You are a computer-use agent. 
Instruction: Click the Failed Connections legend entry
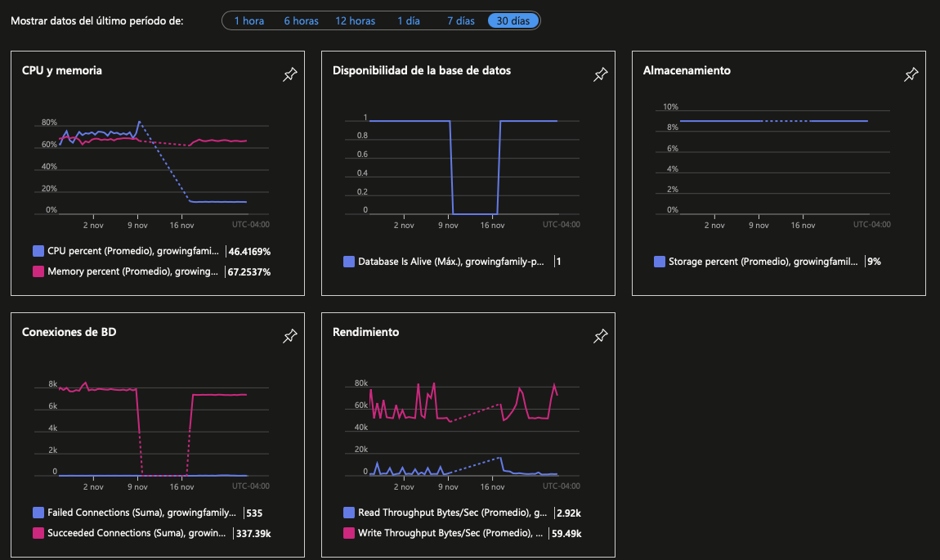coord(141,513)
